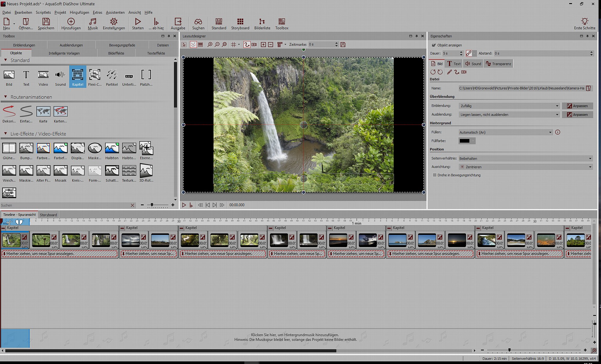Click the Musik toolbar icon
Image resolution: width=601 pixels, height=364 pixels.
[x=93, y=24]
